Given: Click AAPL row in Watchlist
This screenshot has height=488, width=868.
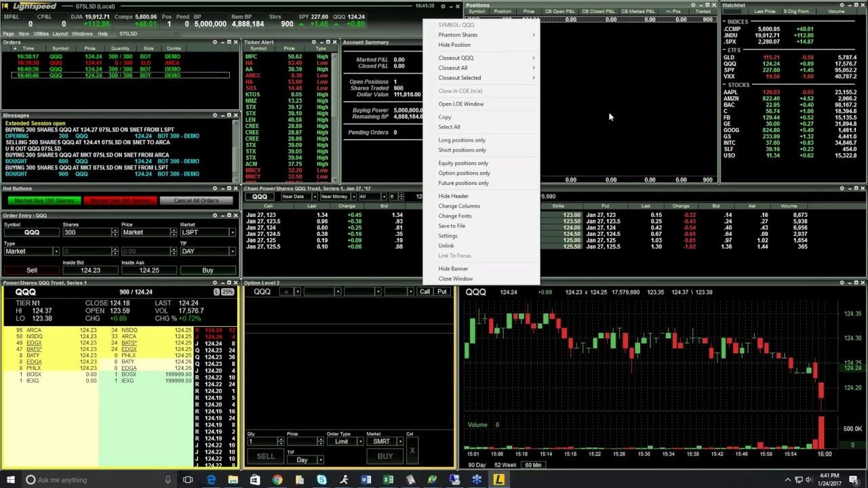Looking at the screenshot, I should [x=790, y=92].
